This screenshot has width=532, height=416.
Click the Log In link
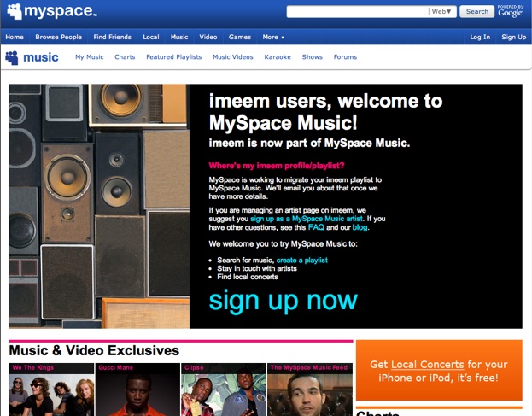480,37
